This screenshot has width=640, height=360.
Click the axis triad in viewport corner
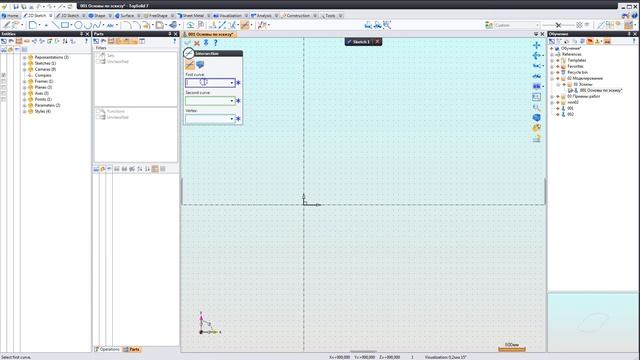(x=209, y=324)
